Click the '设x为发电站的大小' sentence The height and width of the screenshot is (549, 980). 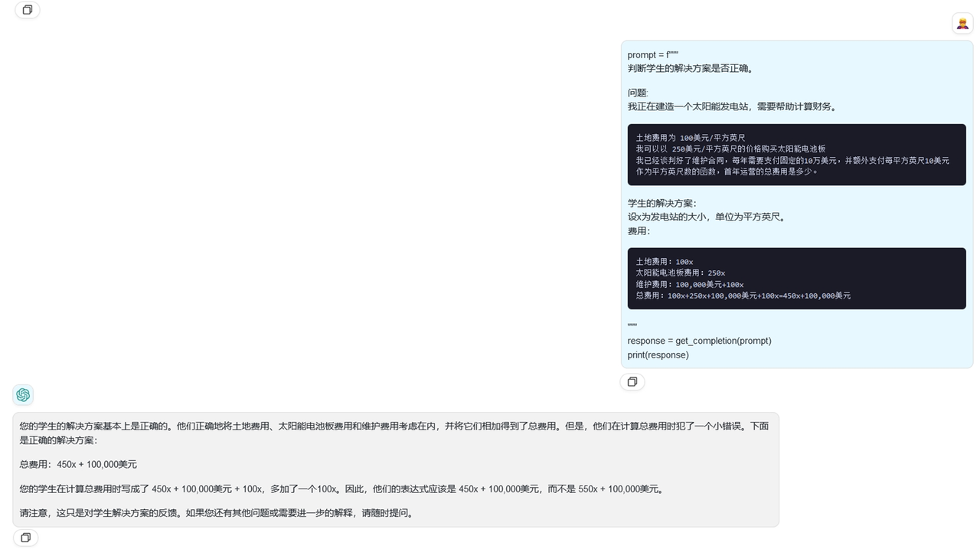coord(706,217)
